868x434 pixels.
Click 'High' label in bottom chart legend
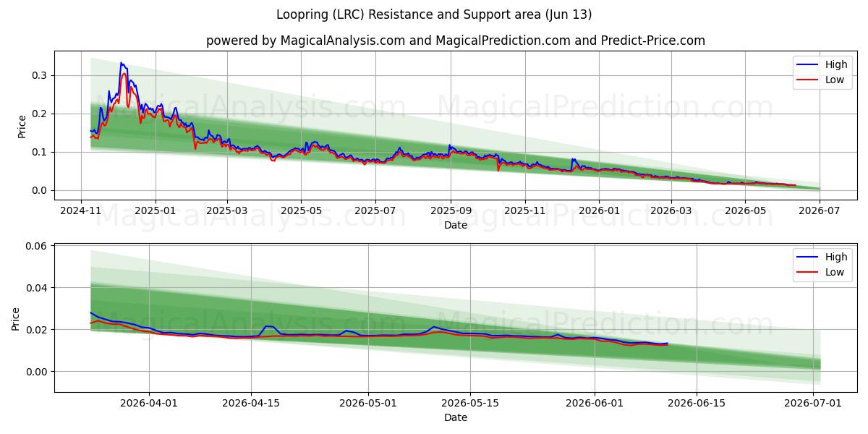(x=836, y=257)
